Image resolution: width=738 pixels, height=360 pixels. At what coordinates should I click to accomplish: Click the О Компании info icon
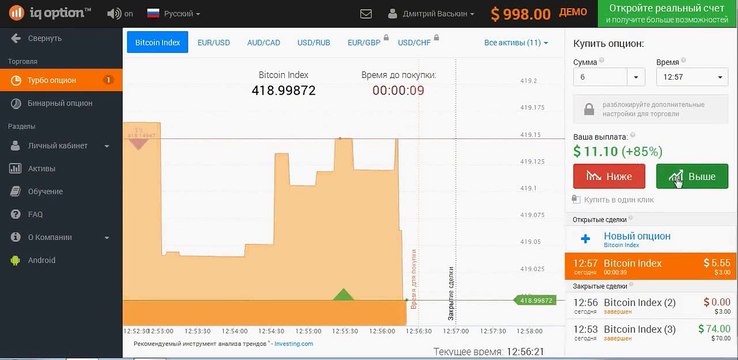click(16, 237)
